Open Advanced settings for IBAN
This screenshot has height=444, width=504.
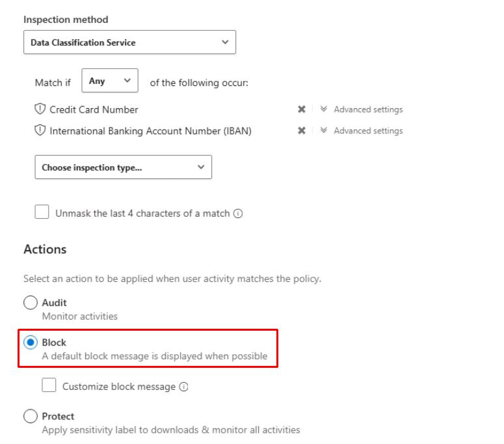pyautogui.click(x=368, y=131)
